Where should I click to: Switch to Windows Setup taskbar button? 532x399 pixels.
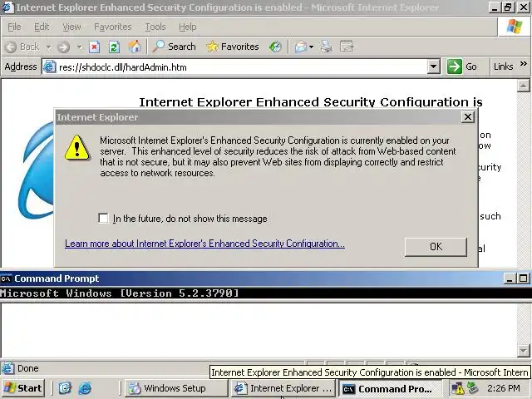point(175,388)
